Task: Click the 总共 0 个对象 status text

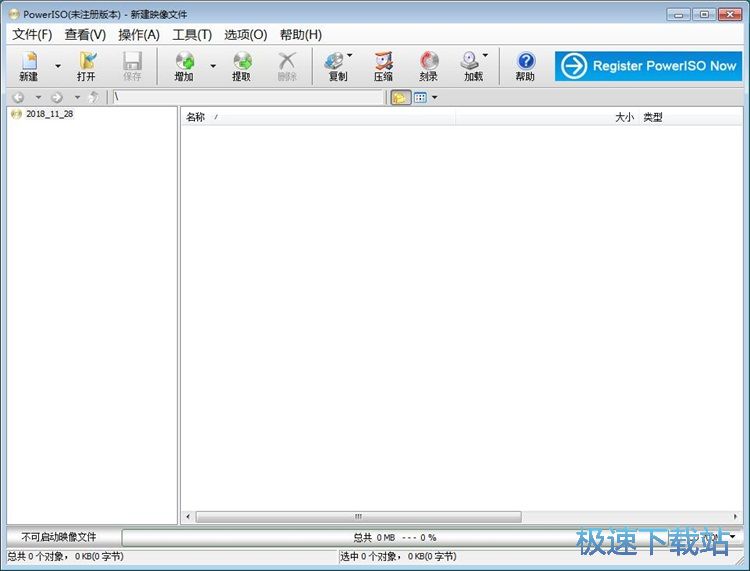Action: [x=65, y=556]
